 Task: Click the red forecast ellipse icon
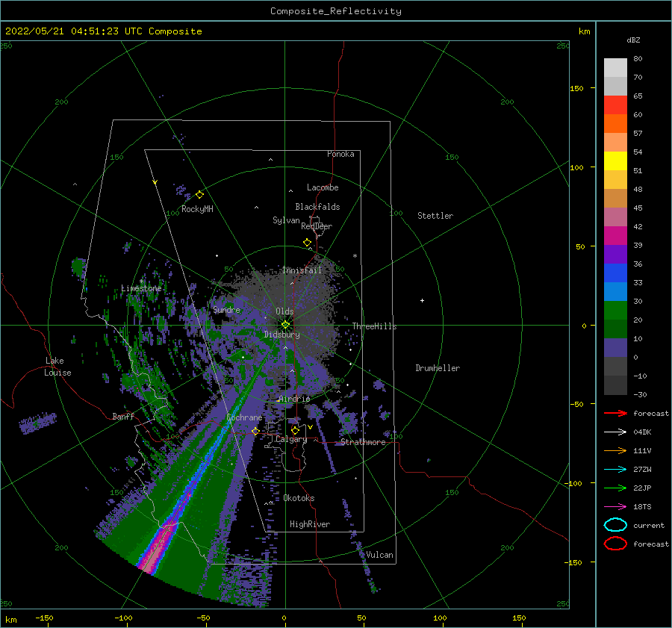tap(615, 544)
